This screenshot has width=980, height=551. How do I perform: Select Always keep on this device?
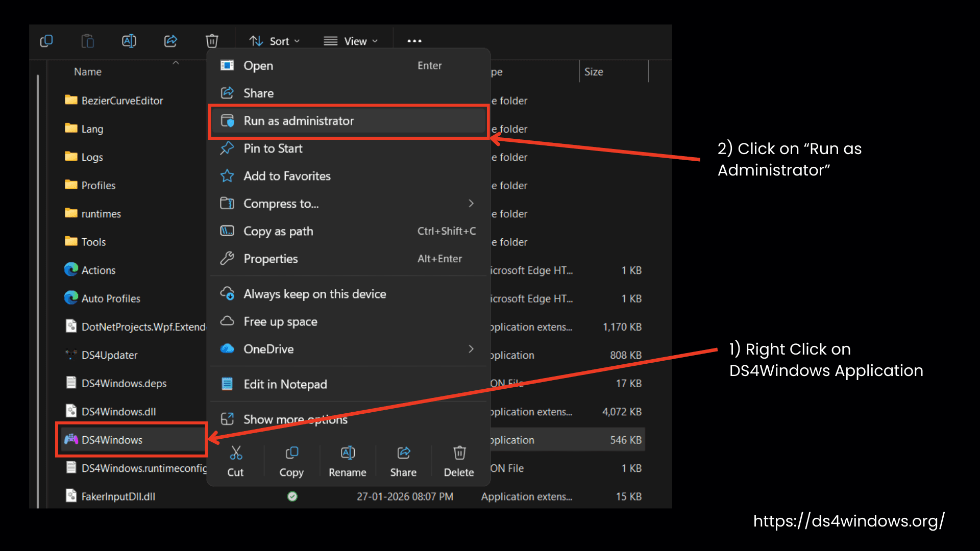349,294
